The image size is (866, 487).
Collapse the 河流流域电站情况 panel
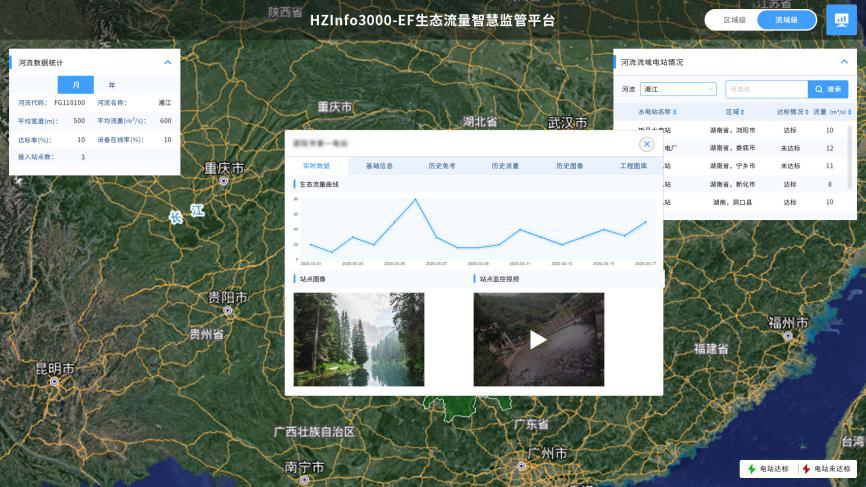click(x=843, y=62)
